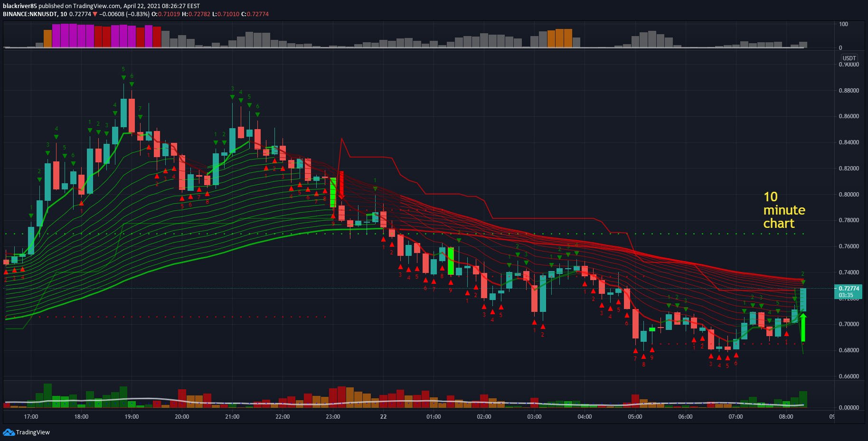Click the open value O:0.71019

pyautogui.click(x=166, y=14)
